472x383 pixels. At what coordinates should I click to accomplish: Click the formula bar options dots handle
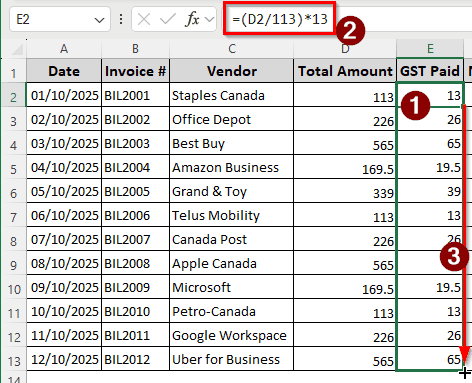coord(121,19)
